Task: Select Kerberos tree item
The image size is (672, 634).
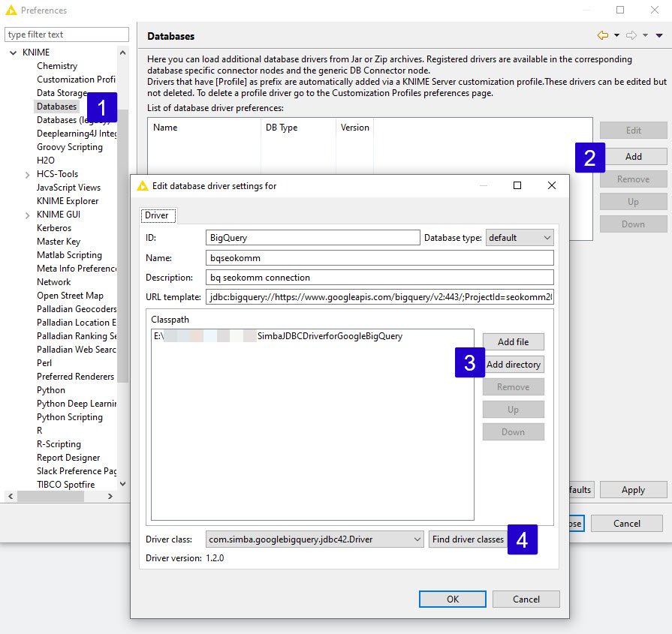Action: pyautogui.click(x=53, y=228)
